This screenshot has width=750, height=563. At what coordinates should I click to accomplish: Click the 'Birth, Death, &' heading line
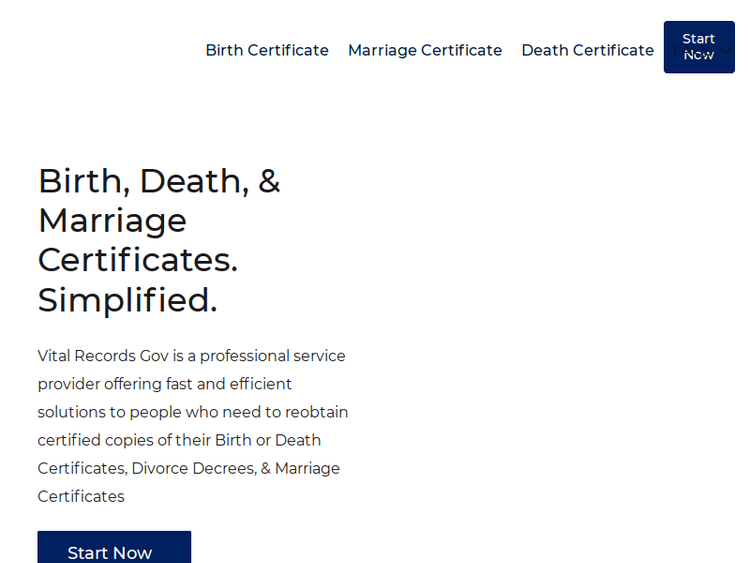[159, 181]
